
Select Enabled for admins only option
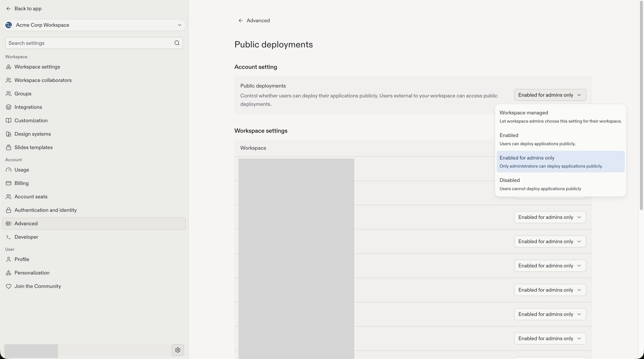[561, 162]
